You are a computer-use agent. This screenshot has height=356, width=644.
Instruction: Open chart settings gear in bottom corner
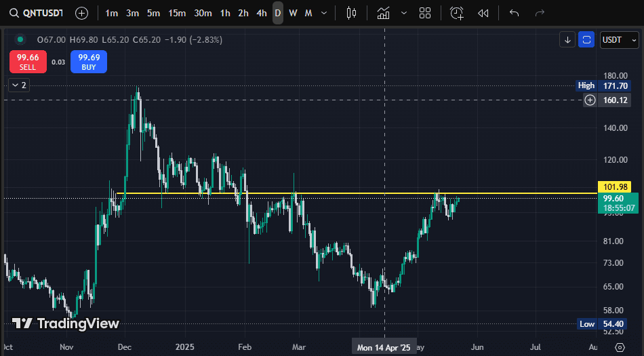coord(620,347)
